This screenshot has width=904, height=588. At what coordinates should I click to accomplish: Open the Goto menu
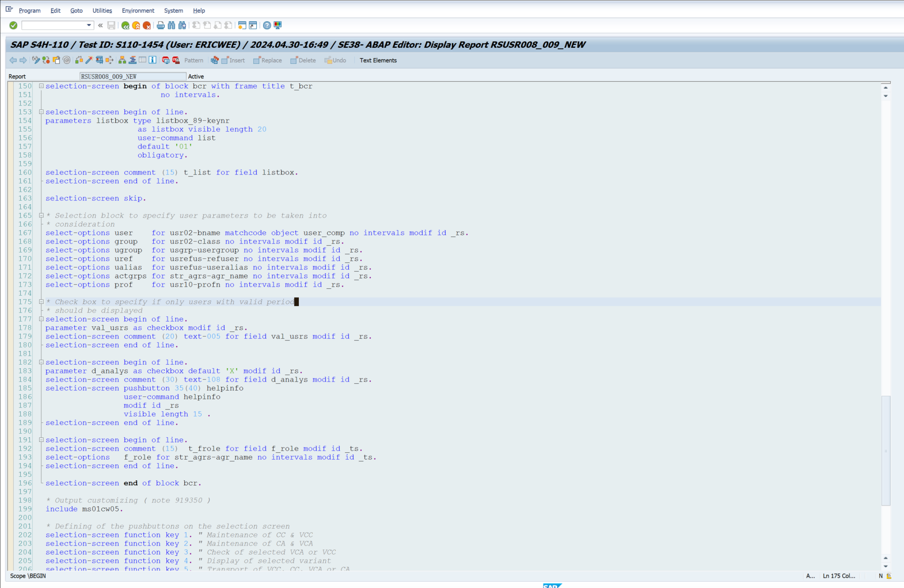[76, 10]
